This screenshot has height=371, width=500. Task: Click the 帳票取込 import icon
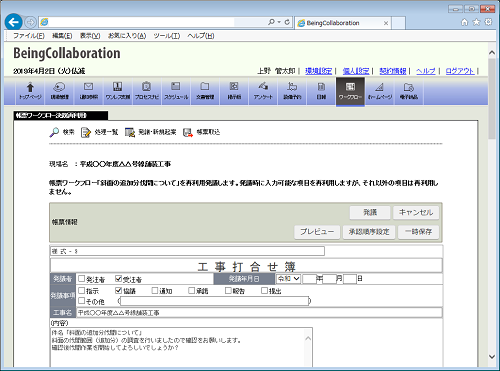(188, 132)
